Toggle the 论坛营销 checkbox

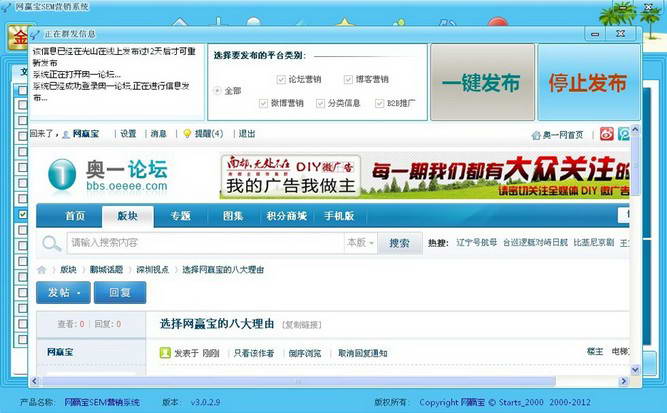point(281,79)
